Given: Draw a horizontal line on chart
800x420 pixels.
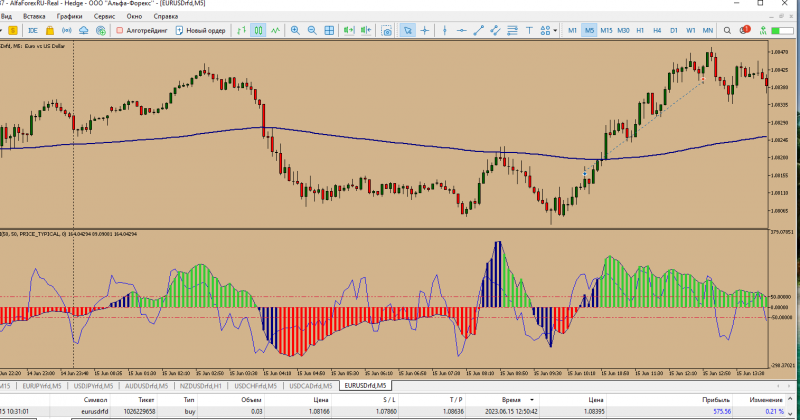Looking at the screenshot, I should click(x=461, y=31).
